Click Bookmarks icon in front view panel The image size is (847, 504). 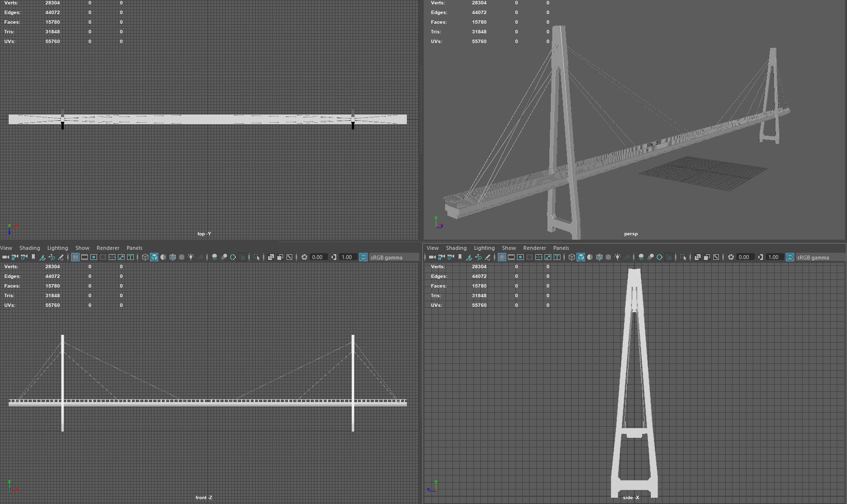33,257
